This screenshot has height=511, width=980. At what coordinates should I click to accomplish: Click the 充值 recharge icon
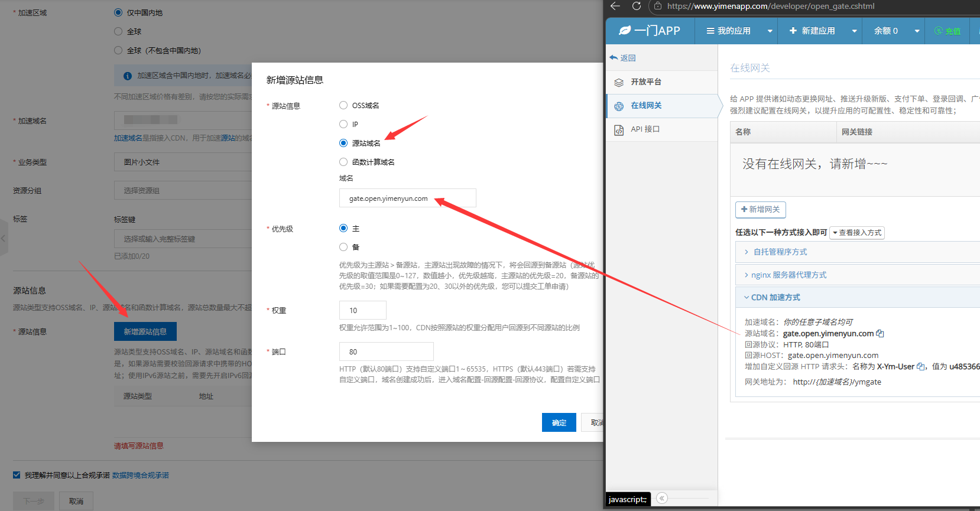[x=939, y=31]
